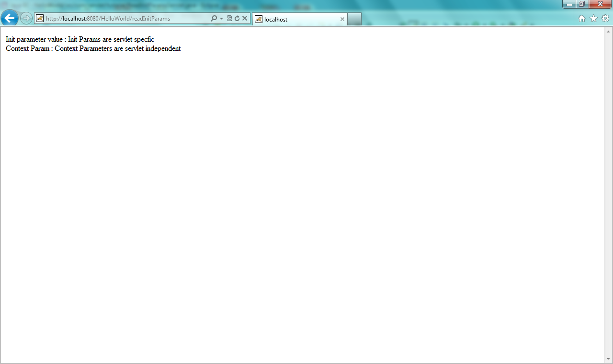Click the search magnifier in address bar

214,19
